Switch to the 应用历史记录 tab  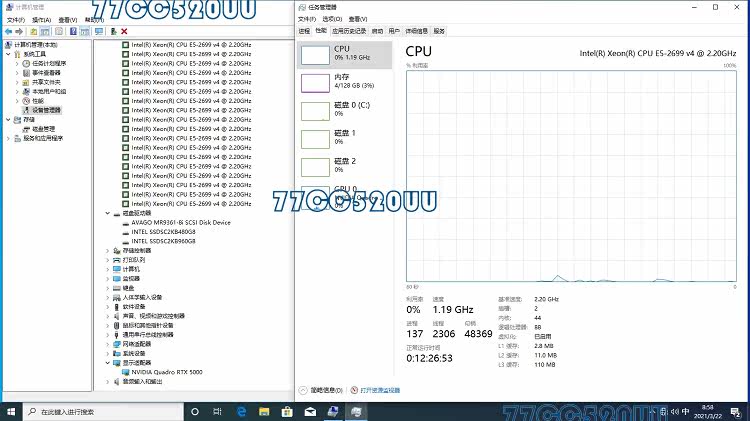point(349,31)
